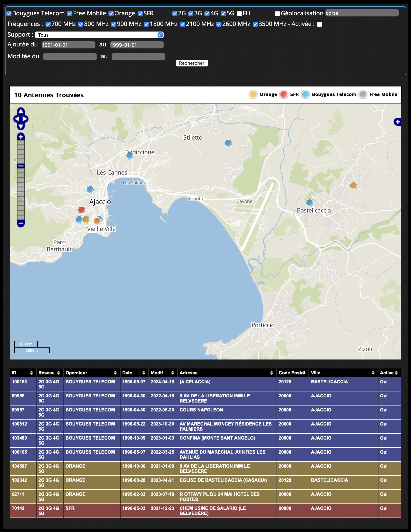This screenshot has height=532, width=411.
Task: Pan the map right with the east arrow
Action: [x=25, y=119]
